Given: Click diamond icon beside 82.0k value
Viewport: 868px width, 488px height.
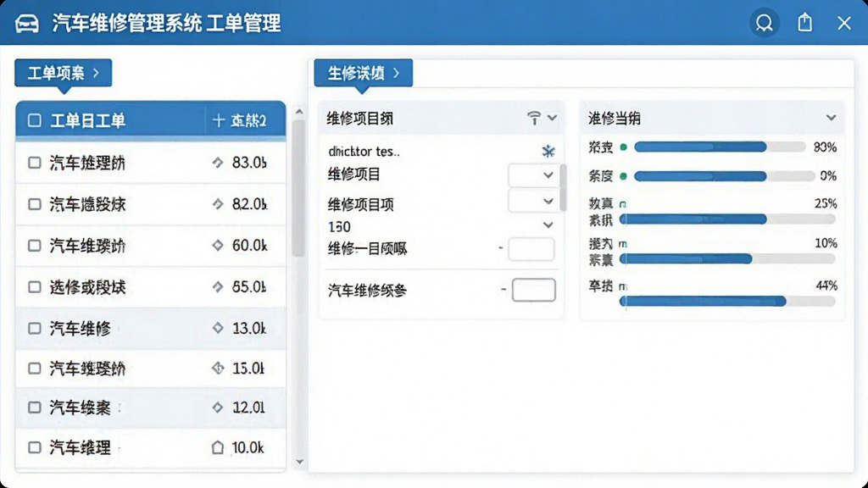Looking at the screenshot, I should coord(218,204).
